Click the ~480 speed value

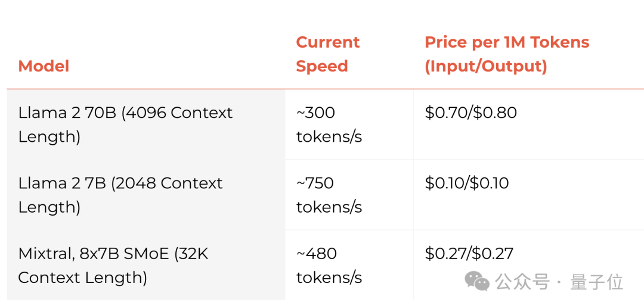pos(316,253)
